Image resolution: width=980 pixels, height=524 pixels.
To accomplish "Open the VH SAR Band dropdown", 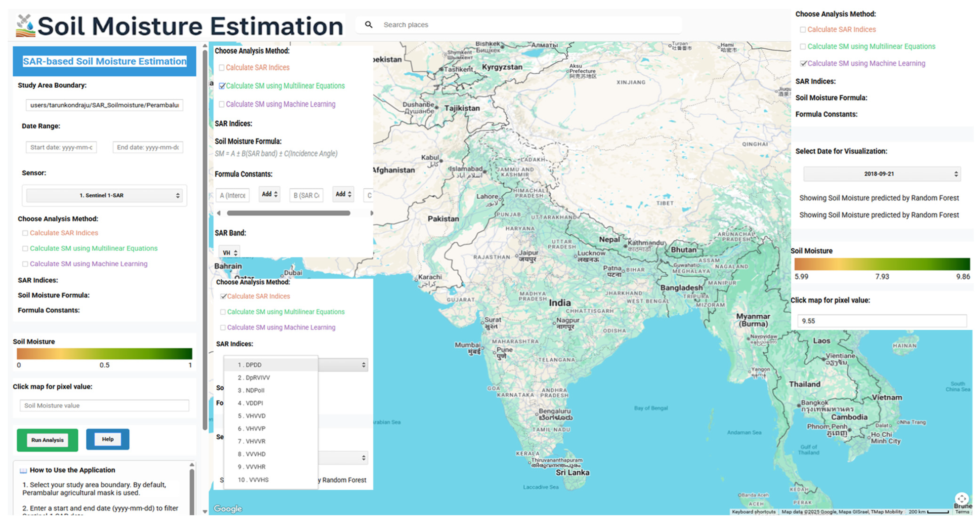I will click(x=229, y=253).
